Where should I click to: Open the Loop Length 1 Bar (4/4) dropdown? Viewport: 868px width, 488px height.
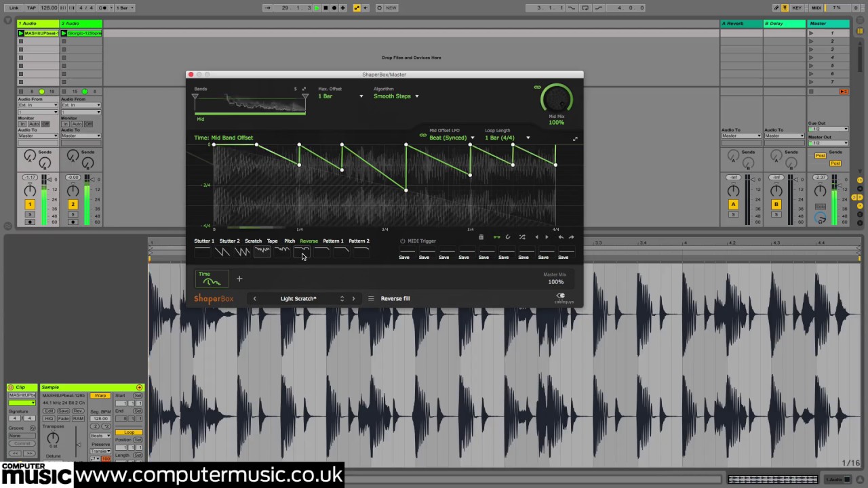click(x=507, y=138)
